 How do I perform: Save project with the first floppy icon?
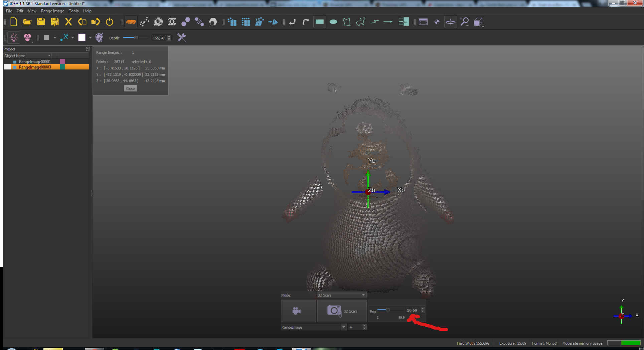pos(41,22)
